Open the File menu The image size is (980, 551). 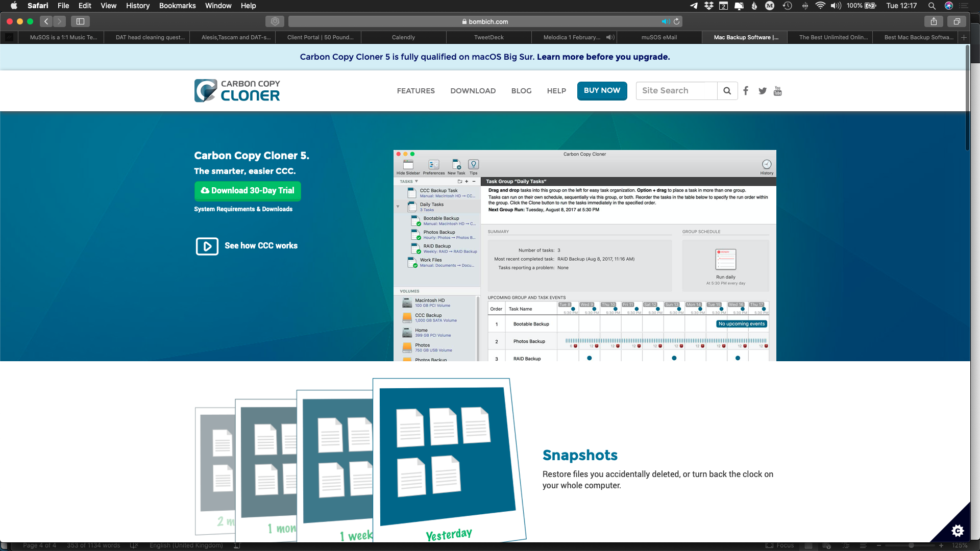63,6
